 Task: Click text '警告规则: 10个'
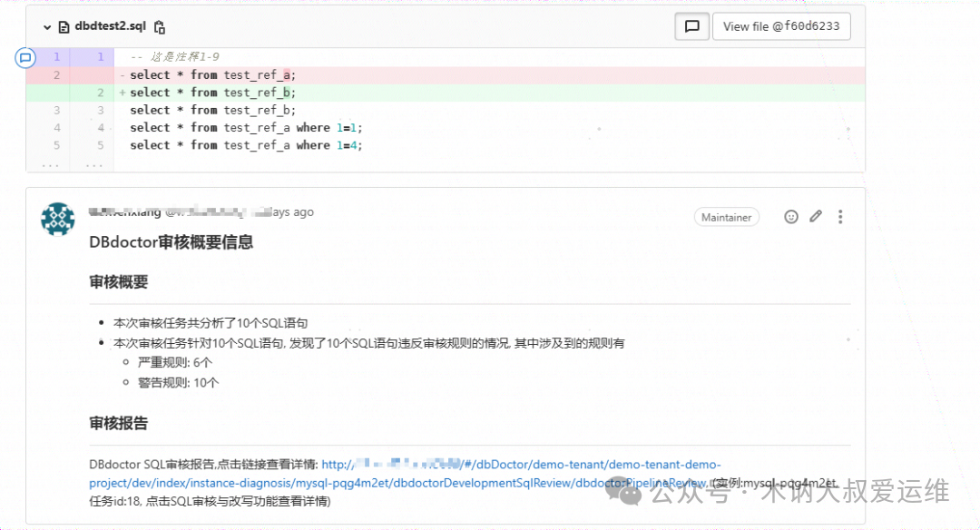(x=178, y=382)
